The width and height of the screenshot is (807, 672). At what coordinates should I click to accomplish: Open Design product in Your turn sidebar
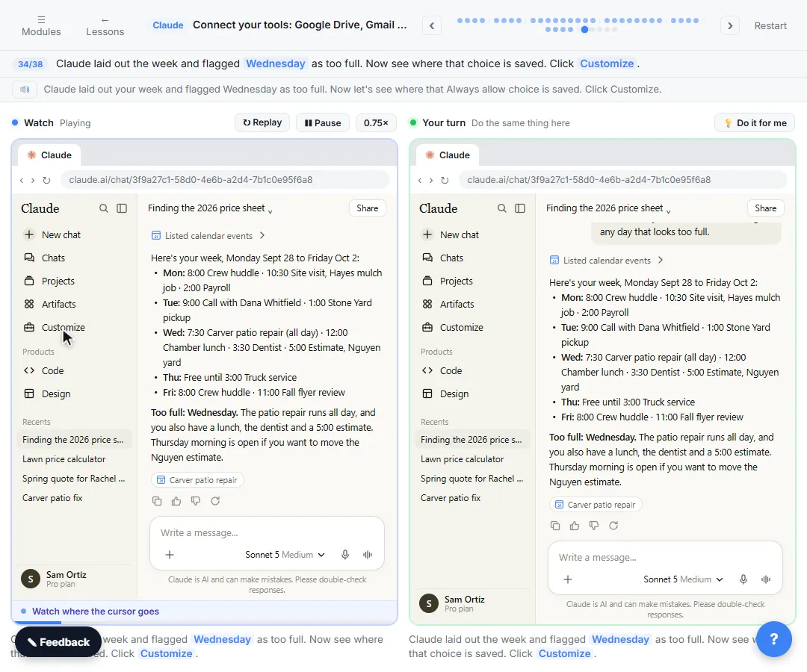tap(454, 393)
